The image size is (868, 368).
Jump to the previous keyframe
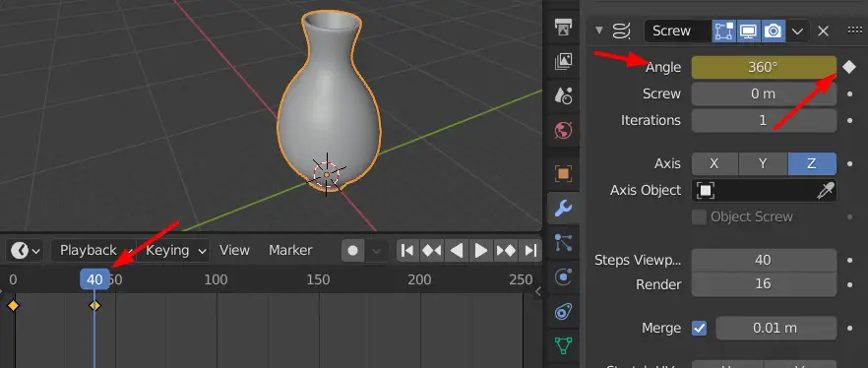pos(432,251)
